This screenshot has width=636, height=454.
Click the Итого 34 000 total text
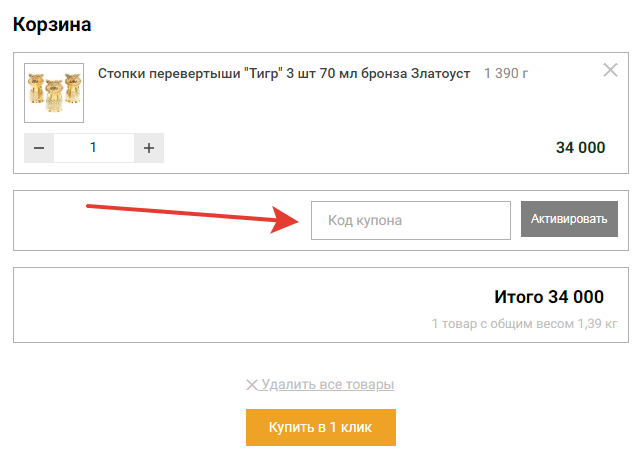(x=549, y=297)
